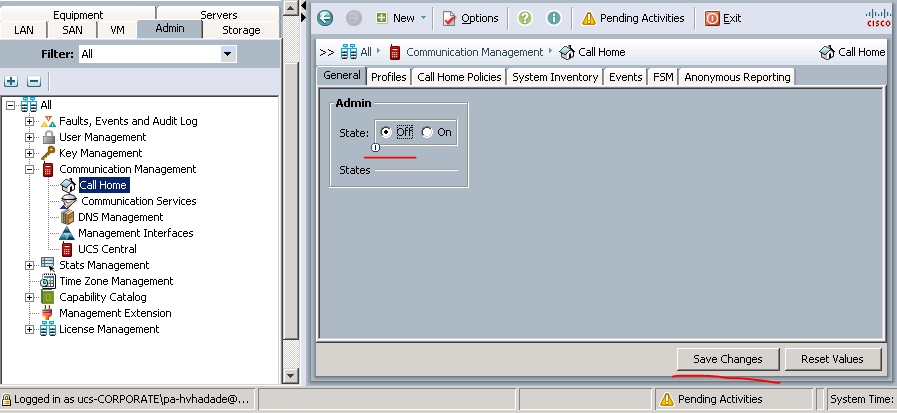Viewport: 897px width, 413px height.
Task: Select the Off radio button for State
Action: [x=386, y=132]
